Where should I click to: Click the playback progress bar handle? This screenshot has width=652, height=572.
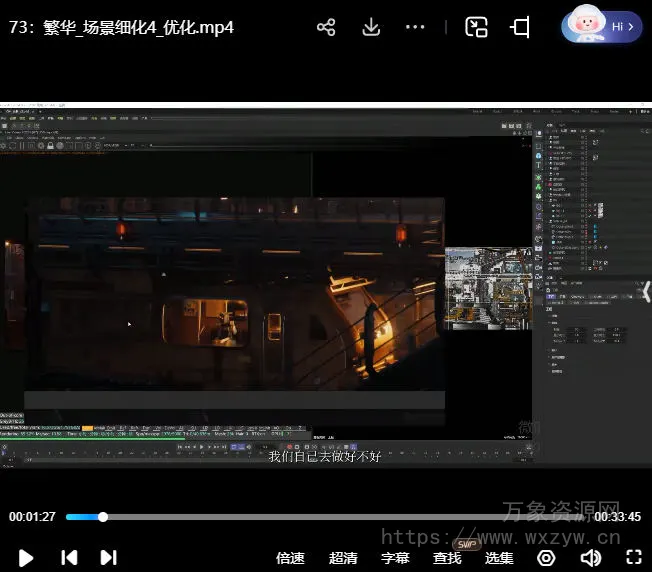click(103, 517)
